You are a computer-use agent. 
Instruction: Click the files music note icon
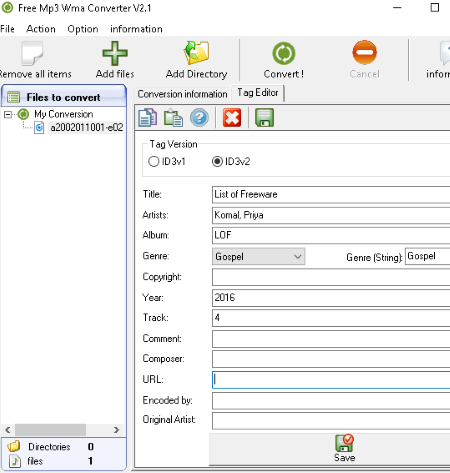(14, 461)
